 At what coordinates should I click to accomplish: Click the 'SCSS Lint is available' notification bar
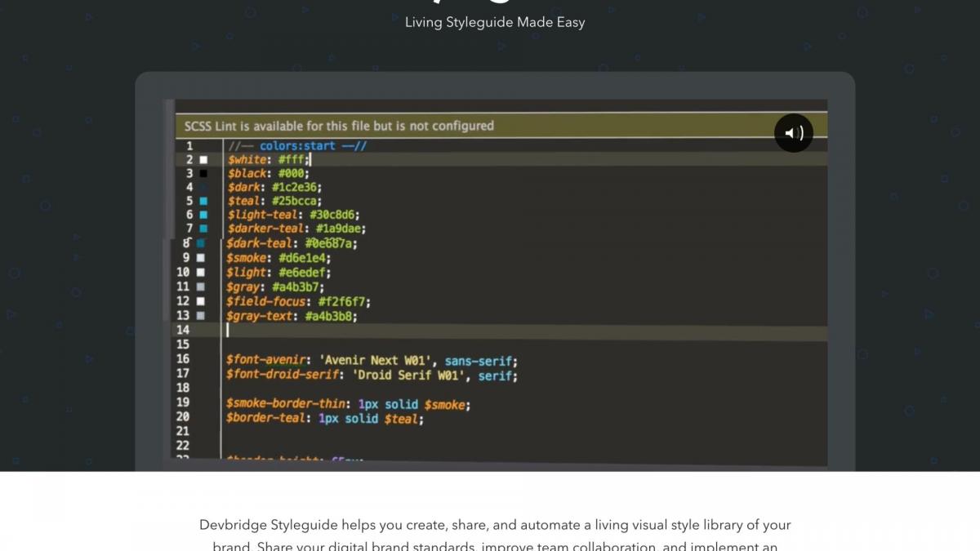click(501, 126)
